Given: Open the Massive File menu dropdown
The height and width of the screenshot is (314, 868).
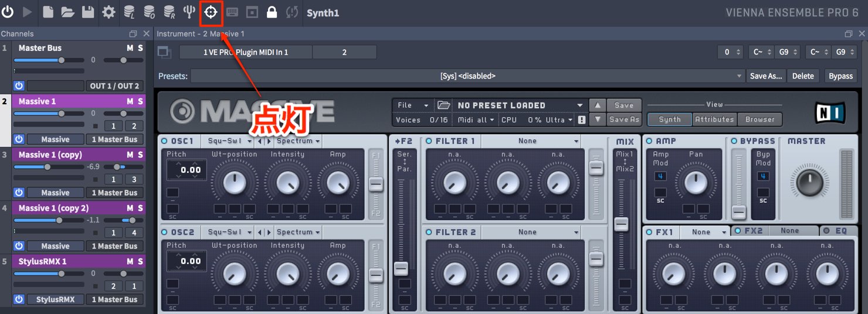Looking at the screenshot, I should (413, 105).
